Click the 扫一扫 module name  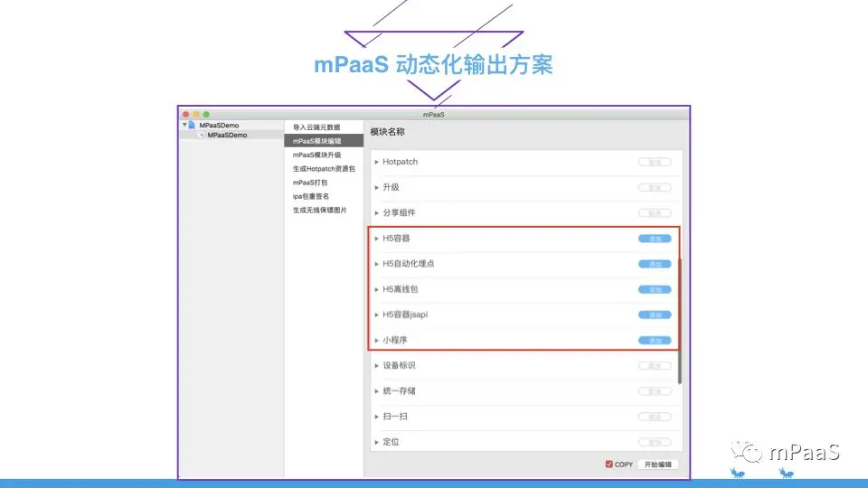point(395,416)
